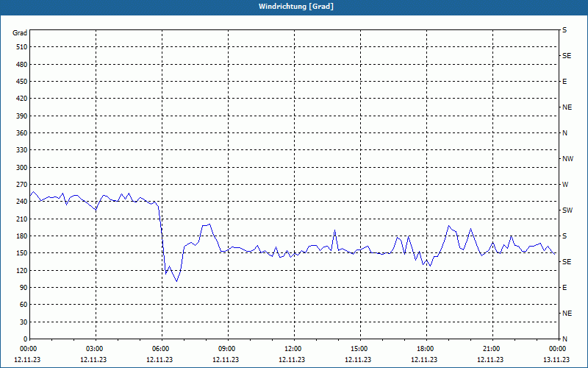Select the 09:00 time axis label
The image size is (588, 368).
[x=228, y=349]
